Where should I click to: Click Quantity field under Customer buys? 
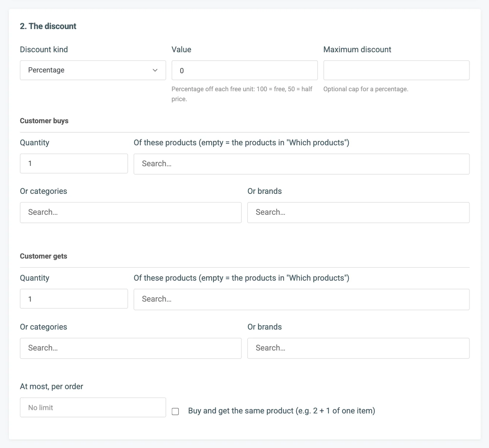[74, 164]
